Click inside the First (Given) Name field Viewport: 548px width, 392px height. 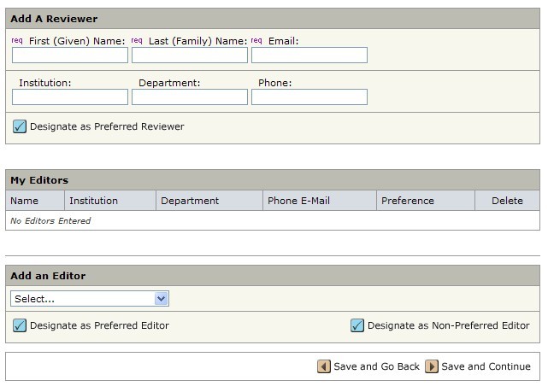pyautogui.click(x=70, y=56)
